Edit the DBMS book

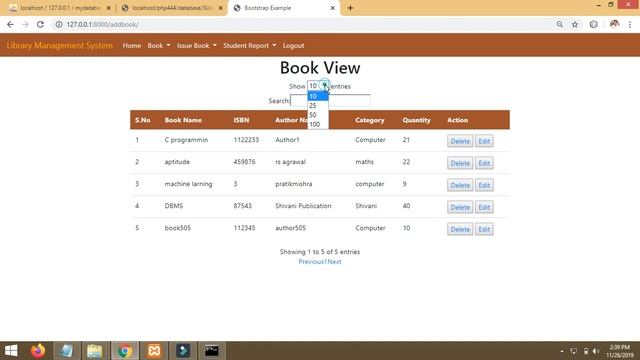coord(484,207)
